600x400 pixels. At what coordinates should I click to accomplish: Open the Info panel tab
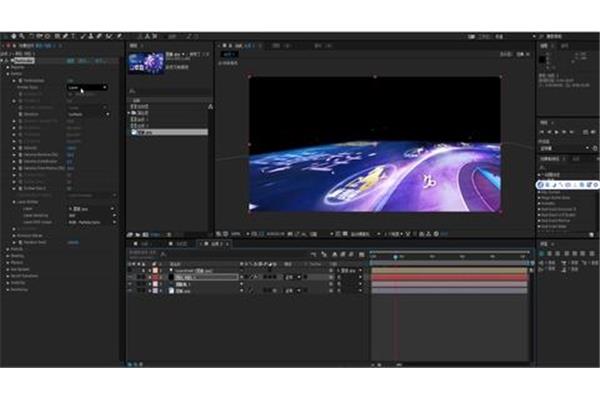tap(544, 46)
